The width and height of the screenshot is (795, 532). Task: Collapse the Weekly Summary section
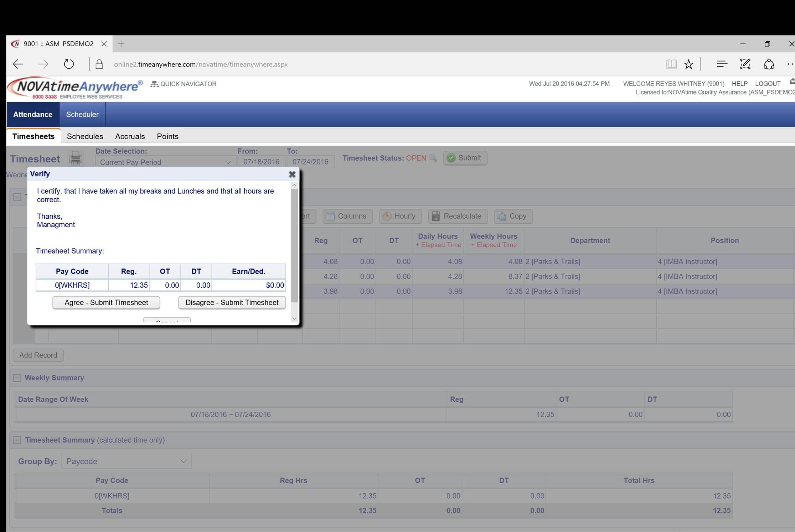[17, 377]
